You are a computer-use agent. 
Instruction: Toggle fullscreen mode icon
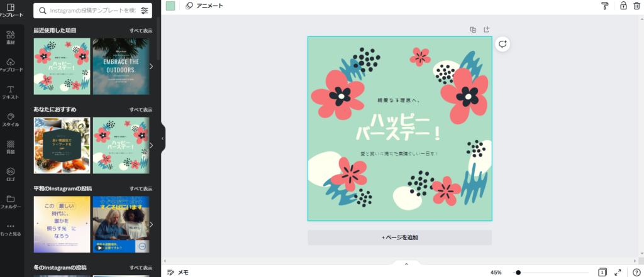pyautogui.click(x=618, y=272)
